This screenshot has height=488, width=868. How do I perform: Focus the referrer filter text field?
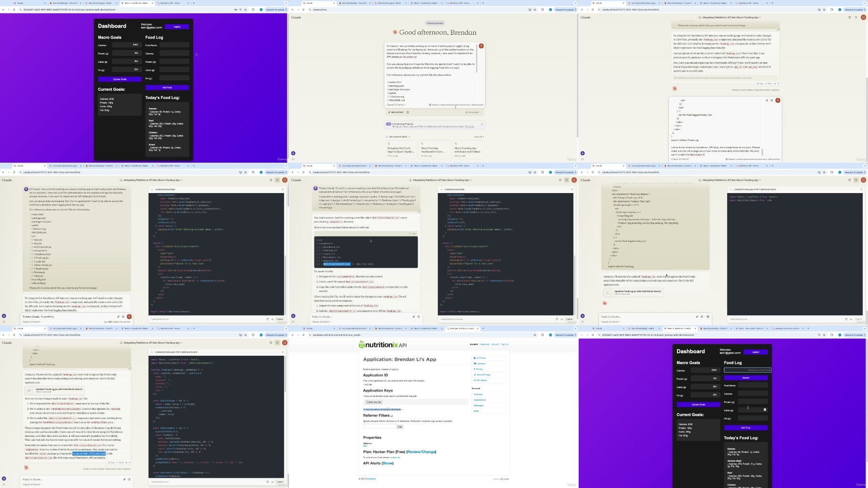[380, 427]
